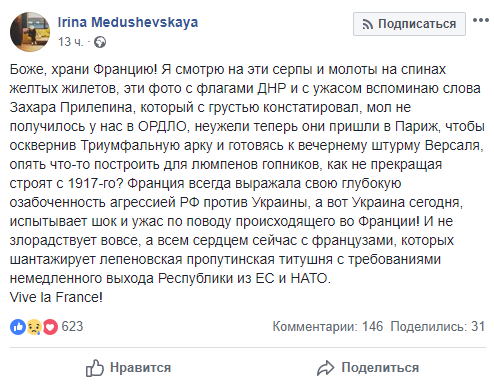The height and width of the screenshot is (385, 494).
Task: Click the post line mentioning Захара Прилепина
Action: (x=210, y=107)
